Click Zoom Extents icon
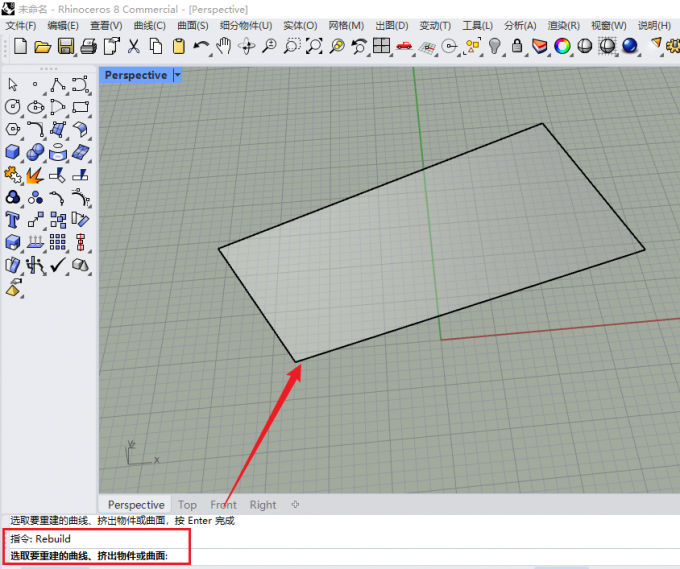This screenshot has width=680, height=569. point(314,46)
